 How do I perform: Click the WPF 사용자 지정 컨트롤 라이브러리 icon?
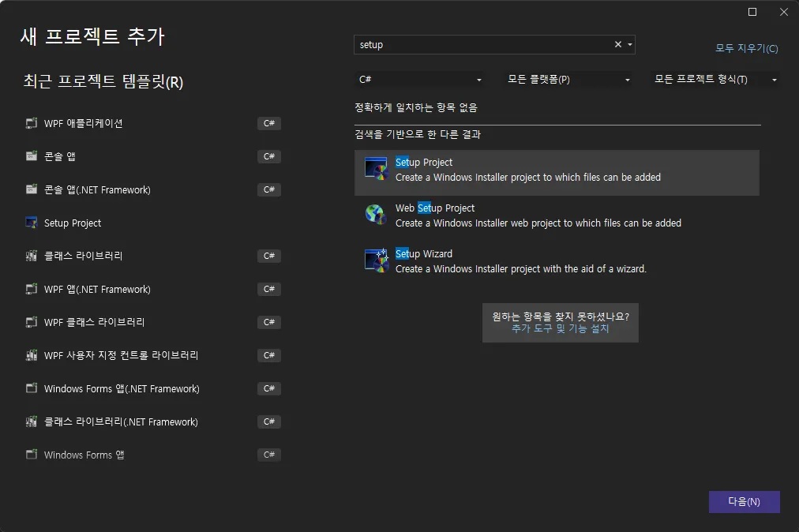click(x=32, y=355)
